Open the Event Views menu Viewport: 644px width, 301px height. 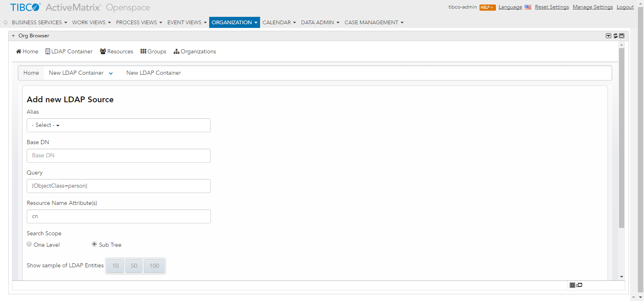(x=187, y=23)
